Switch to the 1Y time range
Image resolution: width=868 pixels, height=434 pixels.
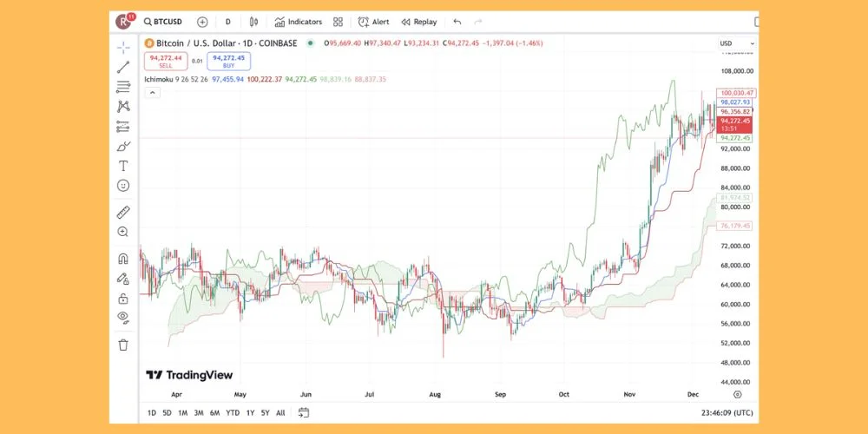(250, 412)
